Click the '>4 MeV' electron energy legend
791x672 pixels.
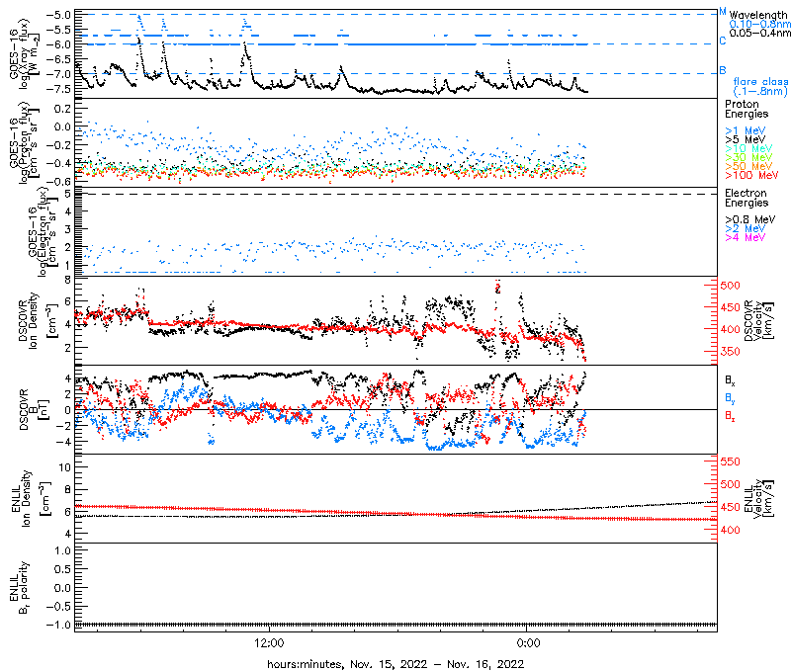click(x=746, y=237)
